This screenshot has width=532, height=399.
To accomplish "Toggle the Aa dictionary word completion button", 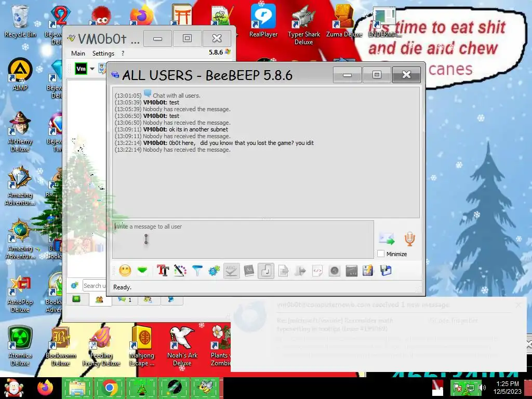I will point(249,271).
